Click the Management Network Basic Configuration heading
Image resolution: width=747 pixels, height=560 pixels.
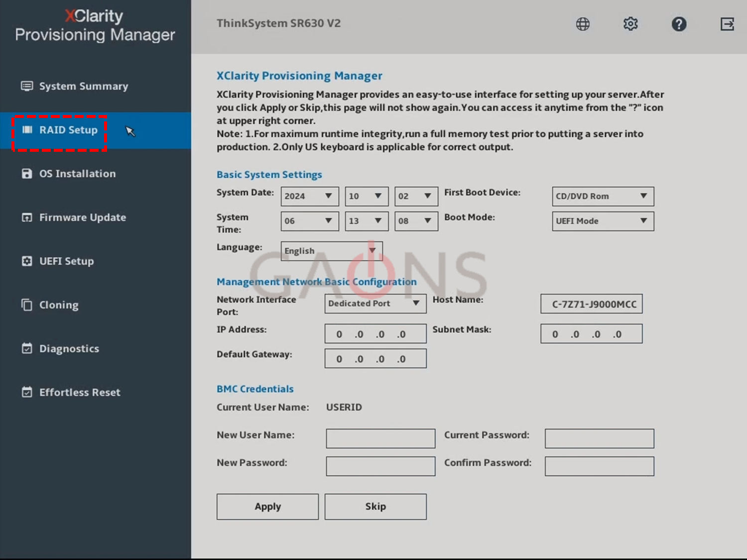(317, 282)
